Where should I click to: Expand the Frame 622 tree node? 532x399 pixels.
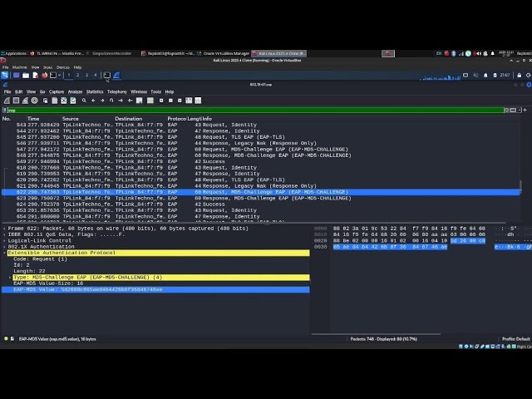tap(4, 229)
